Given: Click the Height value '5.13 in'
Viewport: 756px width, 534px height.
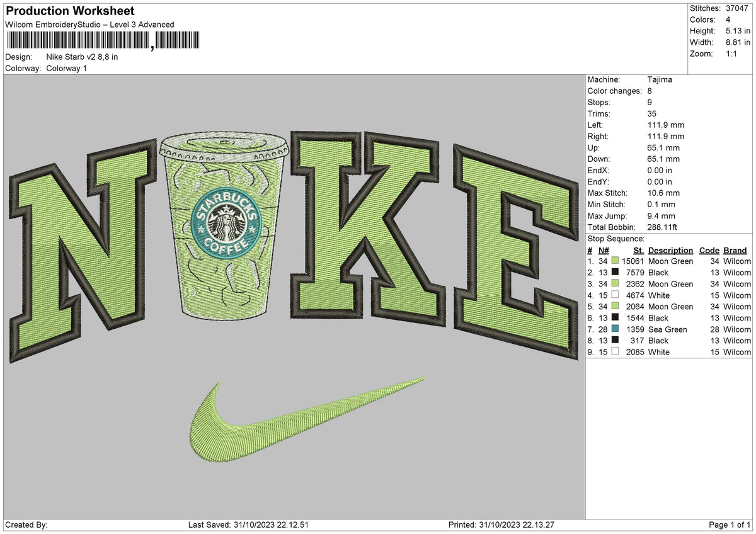Looking at the screenshot, I should [x=738, y=31].
